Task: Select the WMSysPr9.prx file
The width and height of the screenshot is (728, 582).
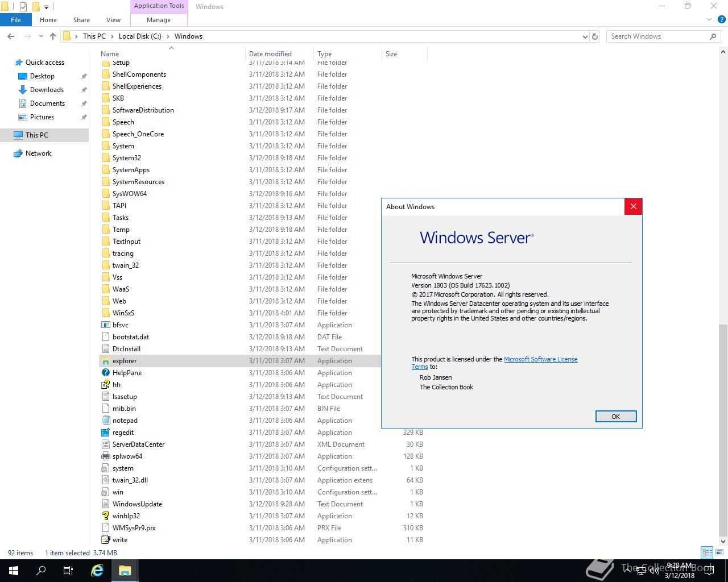Action: coord(134,528)
